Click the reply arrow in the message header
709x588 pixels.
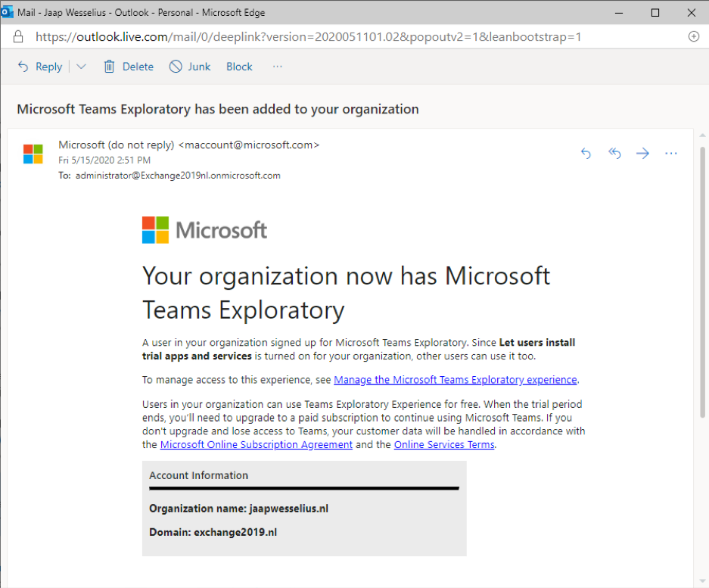[586, 153]
